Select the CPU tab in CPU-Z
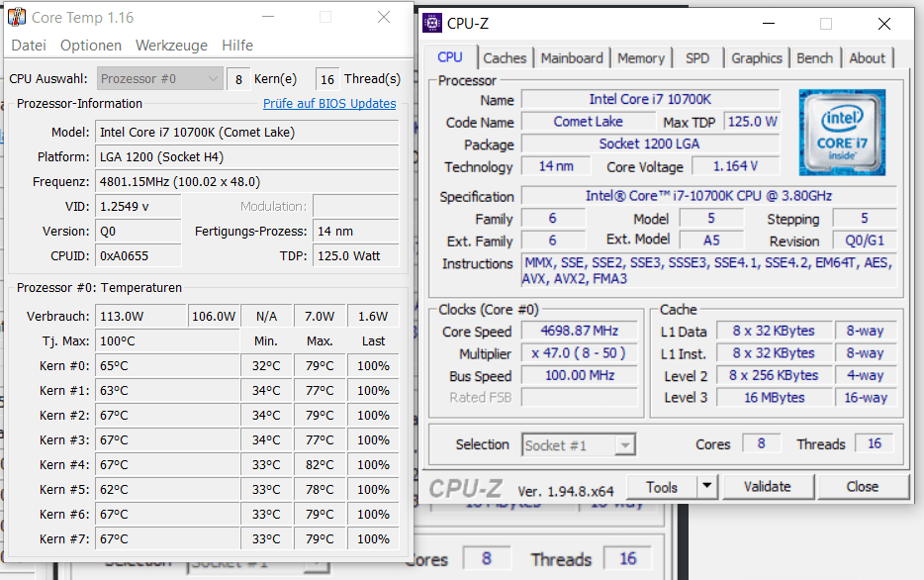This screenshot has width=924, height=580. (449, 57)
